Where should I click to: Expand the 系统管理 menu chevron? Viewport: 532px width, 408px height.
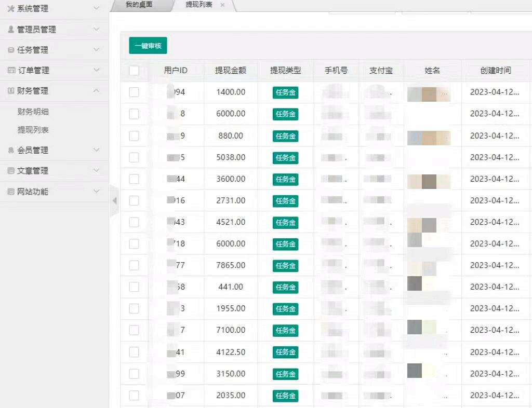[x=96, y=8]
